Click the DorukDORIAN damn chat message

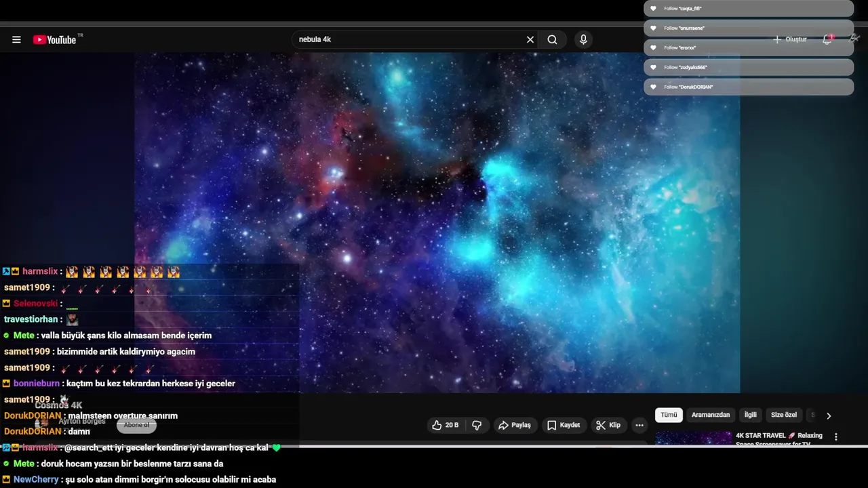[79, 432]
